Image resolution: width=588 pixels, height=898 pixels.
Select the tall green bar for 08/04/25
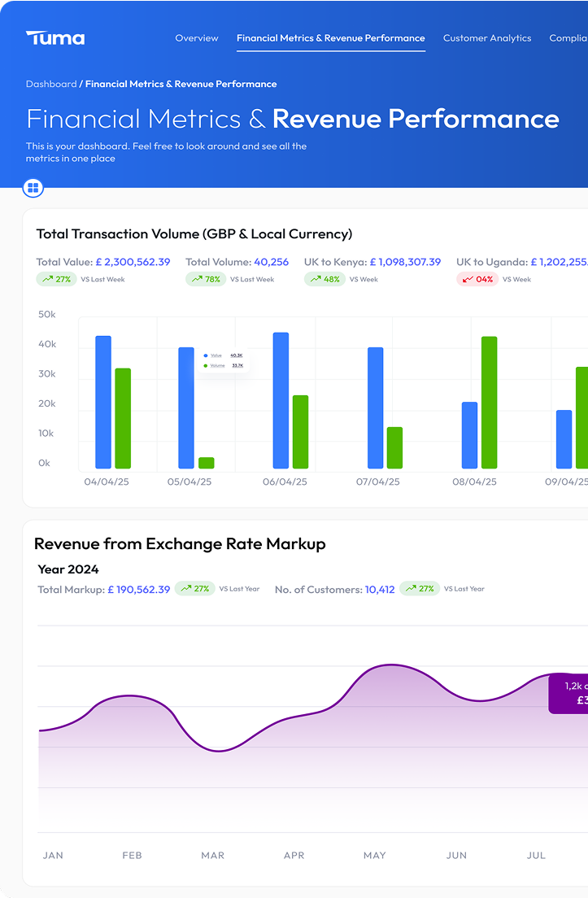coord(489,402)
